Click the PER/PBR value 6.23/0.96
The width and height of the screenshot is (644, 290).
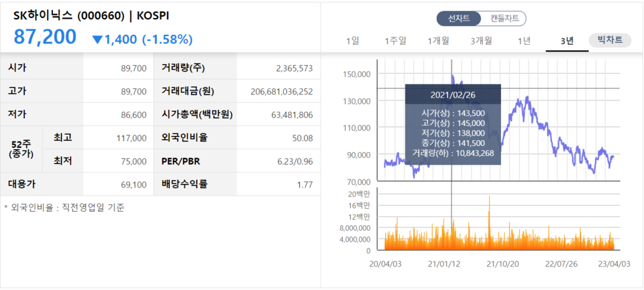click(295, 161)
